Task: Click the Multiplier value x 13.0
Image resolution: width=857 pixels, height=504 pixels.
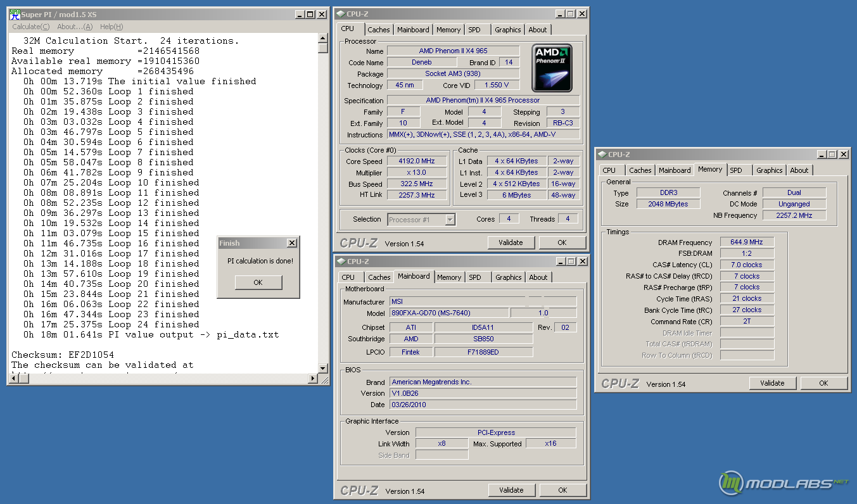Action: click(x=417, y=173)
